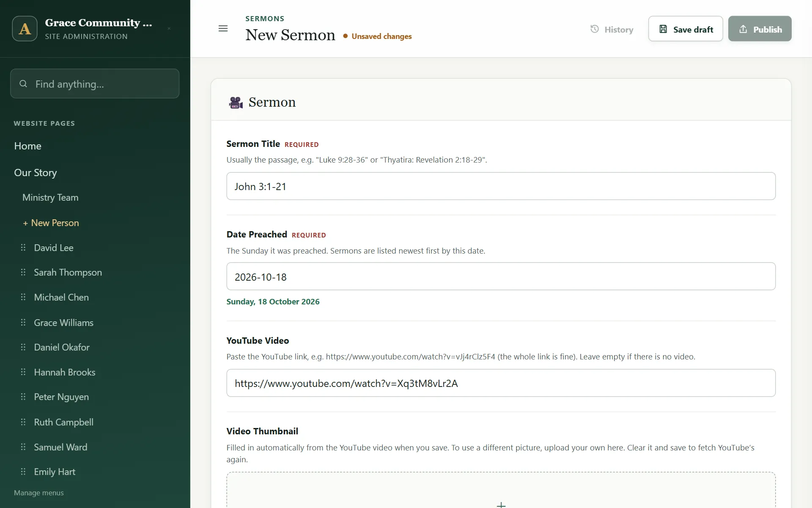Grab the drag handle beside Hannah Brooks

[x=23, y=372]
